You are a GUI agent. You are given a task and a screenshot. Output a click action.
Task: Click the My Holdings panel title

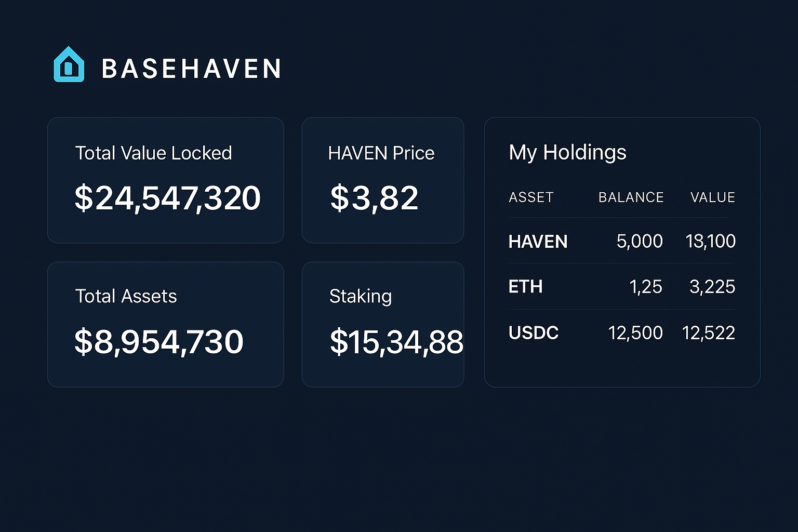(x=567, y=153)
